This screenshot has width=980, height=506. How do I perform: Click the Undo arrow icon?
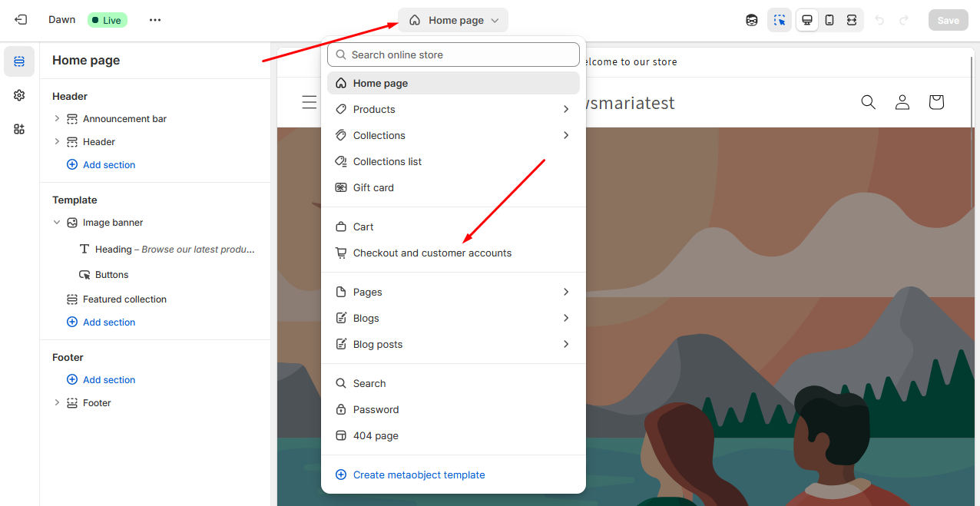tap(879, 20)
